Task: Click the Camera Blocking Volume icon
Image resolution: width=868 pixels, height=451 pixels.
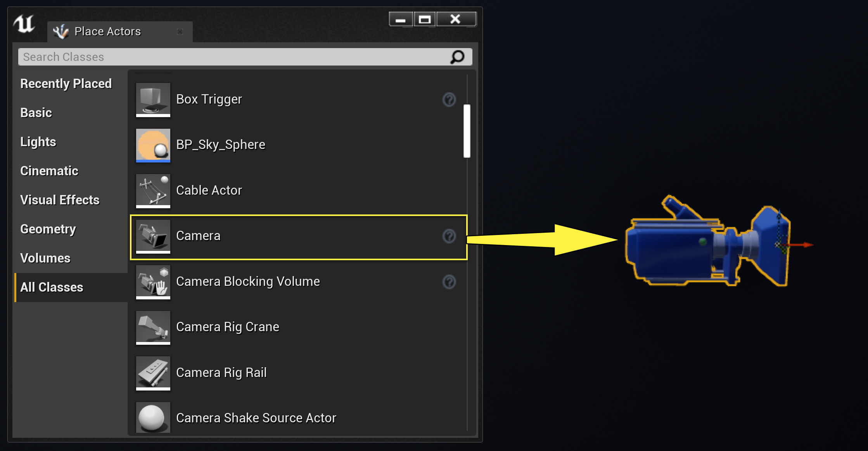Action: click(153, 282)
